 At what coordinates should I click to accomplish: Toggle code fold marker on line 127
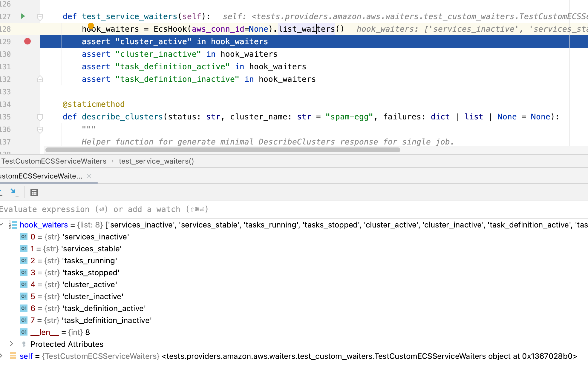click(40, 17)
